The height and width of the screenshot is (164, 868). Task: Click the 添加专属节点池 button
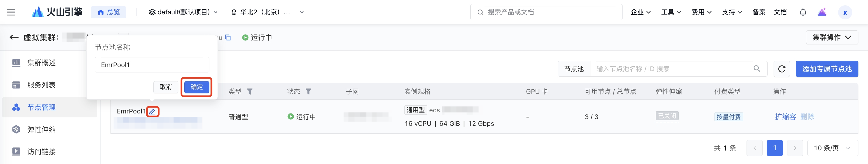[827, 69]
